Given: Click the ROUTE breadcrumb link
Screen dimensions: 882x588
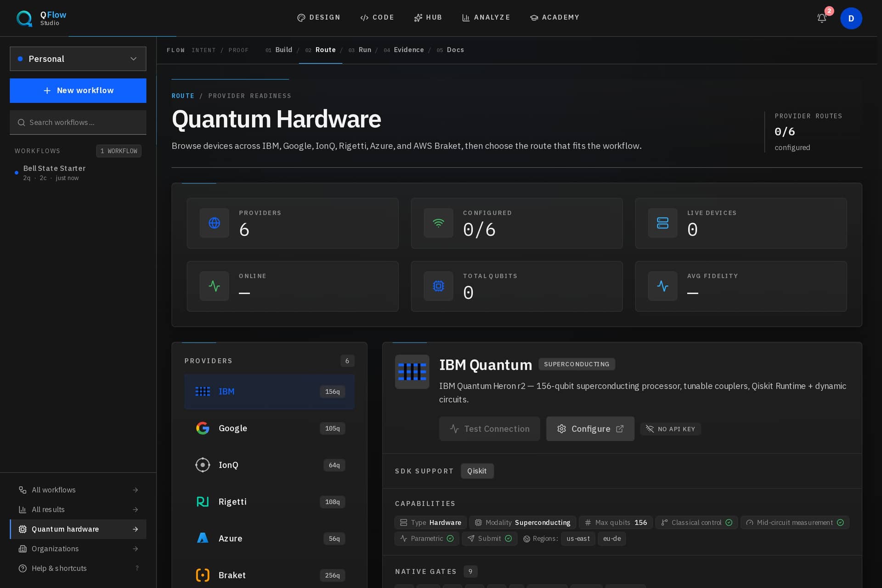Looking at the screenshot, I should click(x=183, y=96).
